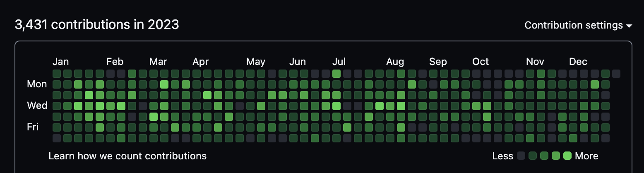Click the Mar month label
The height and width of the screenshot is (173, 644).
[158, 62]
